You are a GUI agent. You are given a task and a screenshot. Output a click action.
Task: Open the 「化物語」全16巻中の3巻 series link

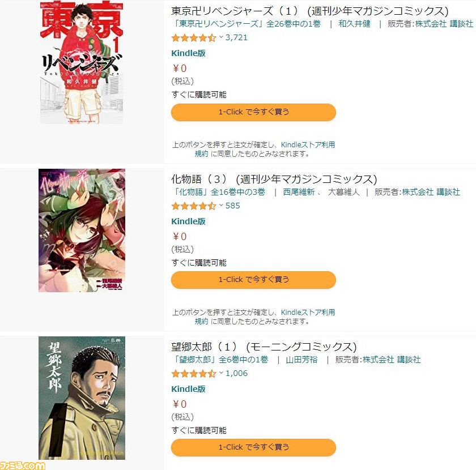pyautogui.click(x=219, y=192)
